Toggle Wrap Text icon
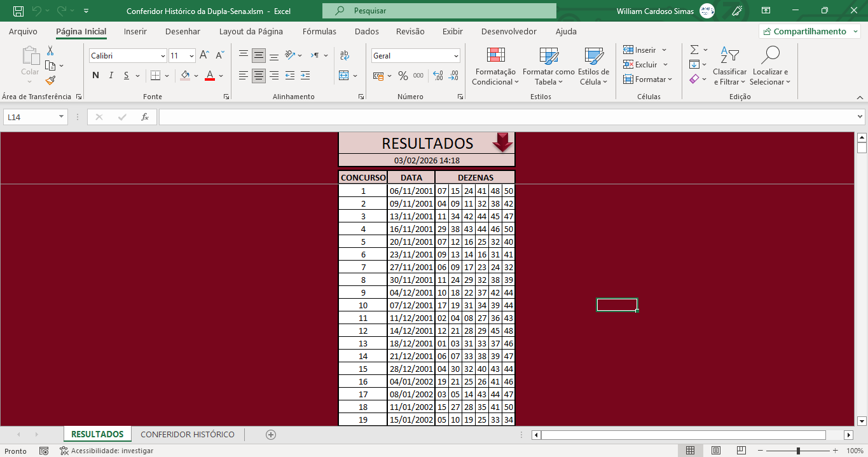 (345, 55)
